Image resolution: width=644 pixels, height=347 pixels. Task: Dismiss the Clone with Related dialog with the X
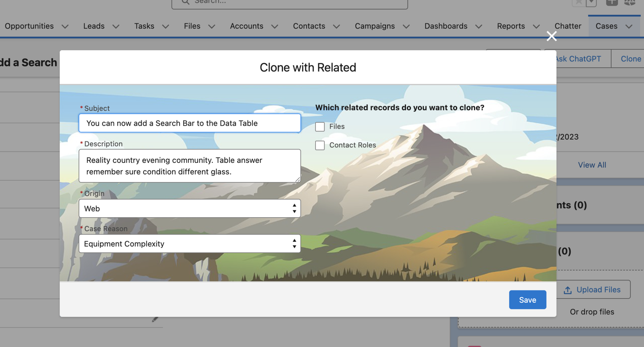[552, 36]
